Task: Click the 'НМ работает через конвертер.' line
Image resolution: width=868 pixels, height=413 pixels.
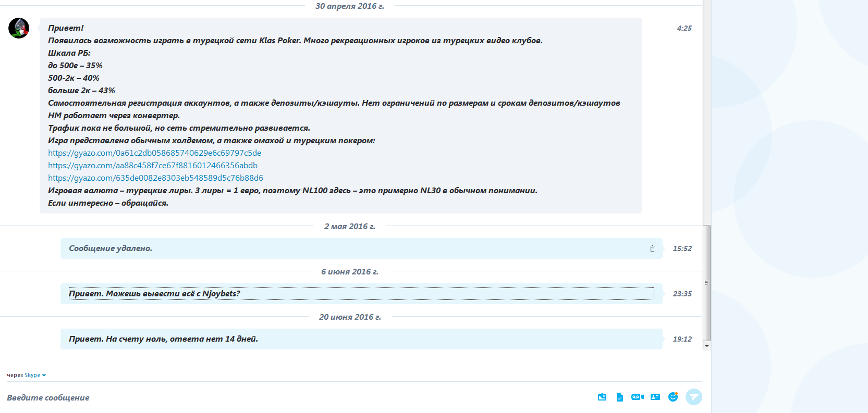Action: [x=114, y=116]
